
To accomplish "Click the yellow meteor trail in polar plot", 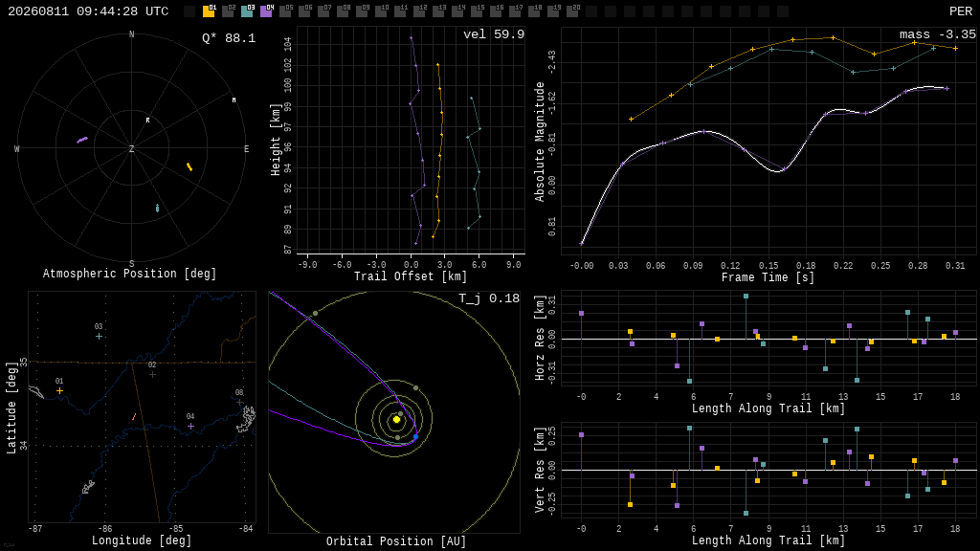I will click(189, 166).
